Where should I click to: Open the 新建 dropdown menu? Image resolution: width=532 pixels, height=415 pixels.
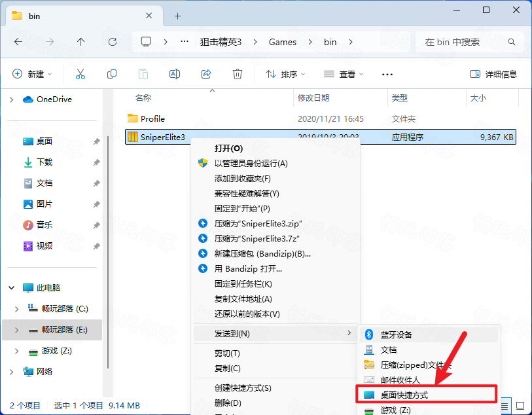click(x=32, y=74)
